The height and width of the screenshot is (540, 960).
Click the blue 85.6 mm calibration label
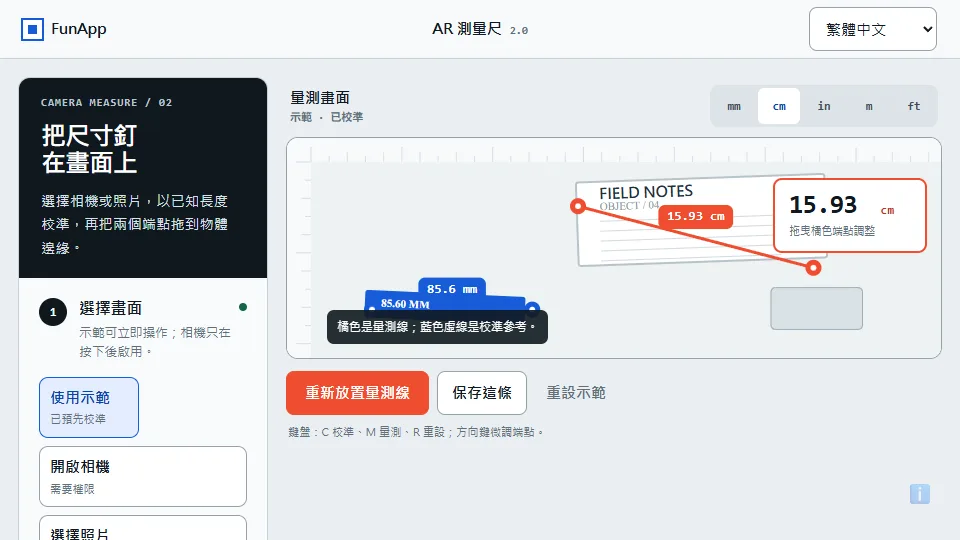(x=452, y=289)
